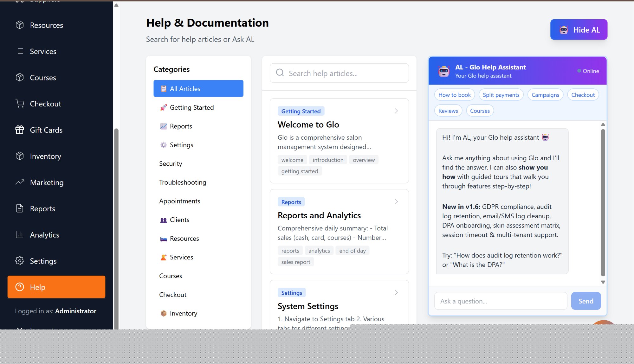Open the System Settings article chevron
Viewport: 634px width, 364px height.
396,292
